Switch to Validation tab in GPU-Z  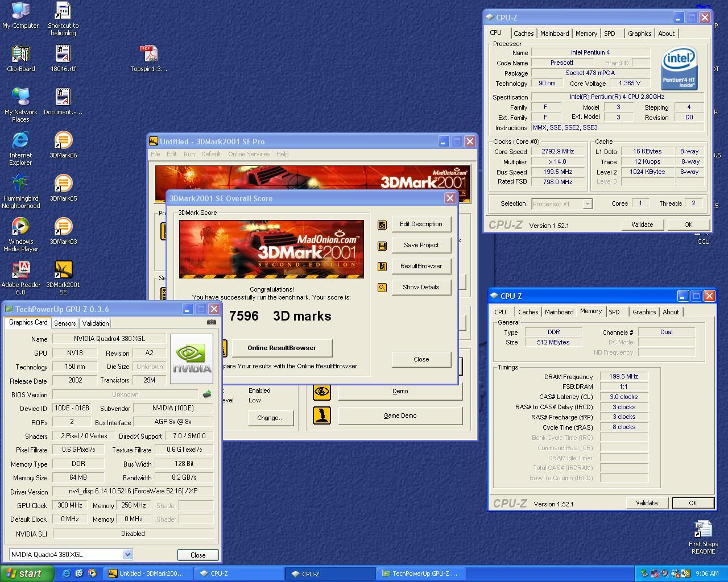(x=96, y=323)
